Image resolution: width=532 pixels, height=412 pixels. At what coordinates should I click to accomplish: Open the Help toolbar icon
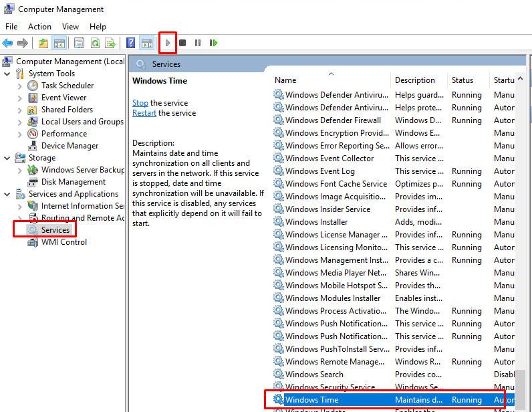130,43
